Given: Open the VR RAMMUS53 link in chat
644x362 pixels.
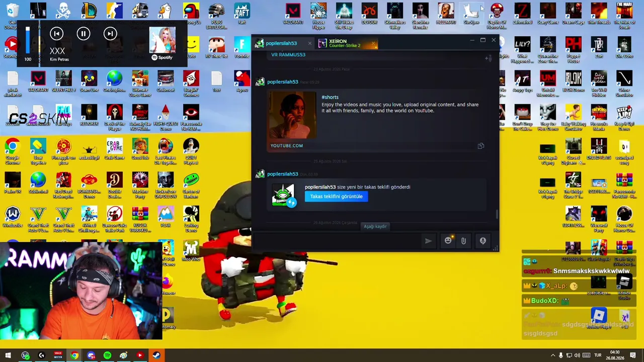Looking at the screenshot, I should pyautogui.click(x=288, y=54).
